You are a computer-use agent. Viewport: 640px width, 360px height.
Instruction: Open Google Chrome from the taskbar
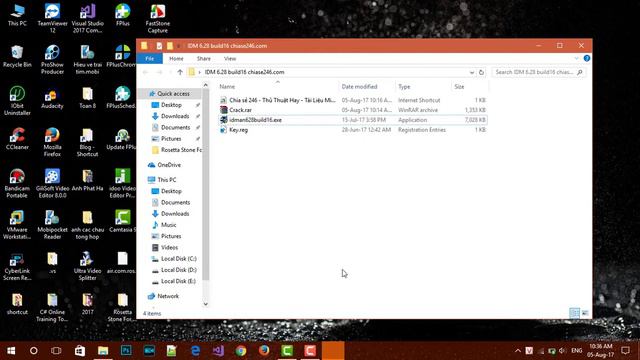click(241, 351)
